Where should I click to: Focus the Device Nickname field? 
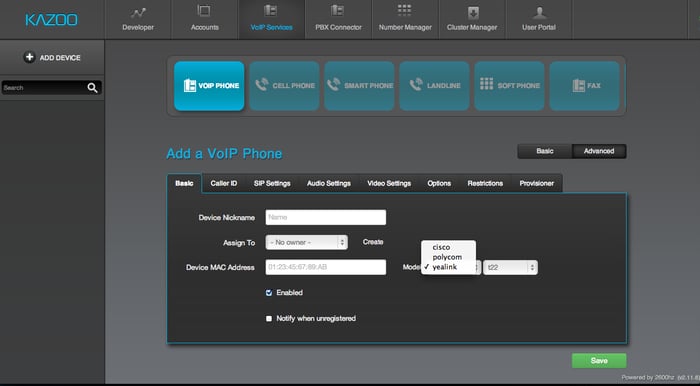click(x=325, y=217)
